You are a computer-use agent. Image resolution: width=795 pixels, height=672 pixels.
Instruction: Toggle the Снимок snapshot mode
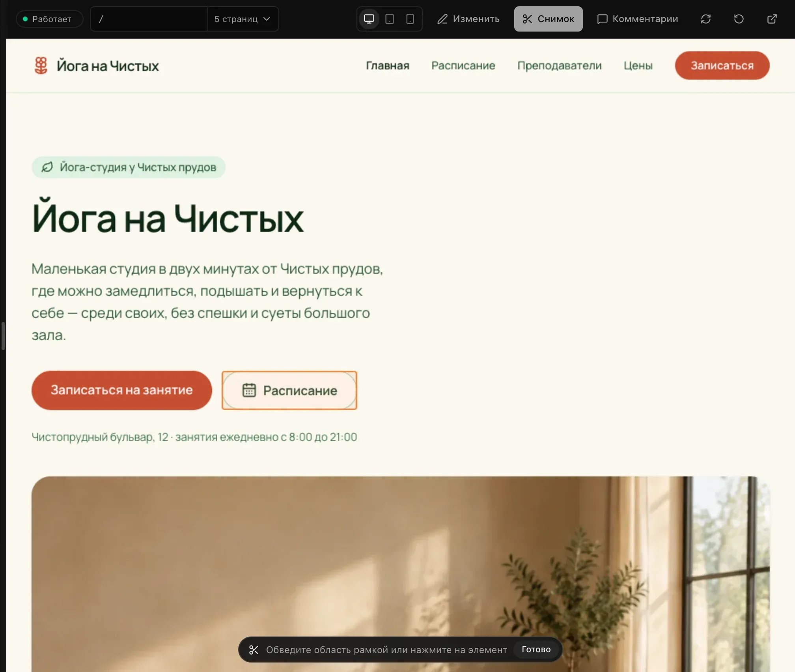[x=548, y=19]
